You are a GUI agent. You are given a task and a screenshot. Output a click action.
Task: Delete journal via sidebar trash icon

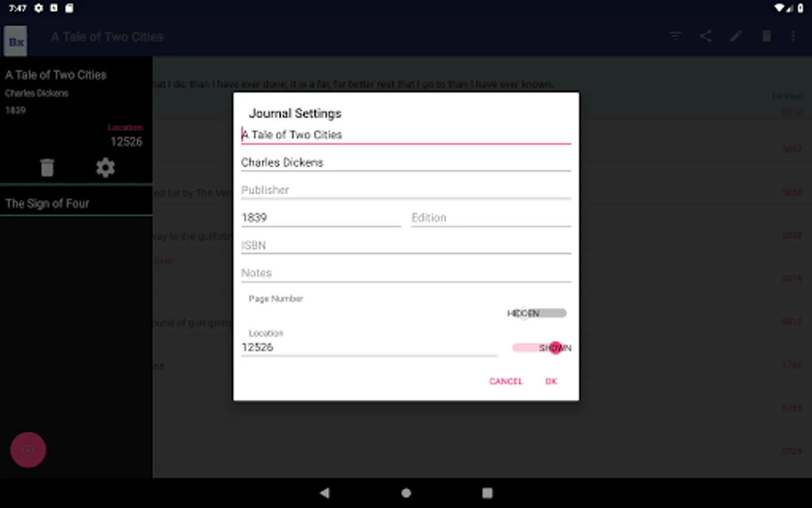(x=47, y=168)
